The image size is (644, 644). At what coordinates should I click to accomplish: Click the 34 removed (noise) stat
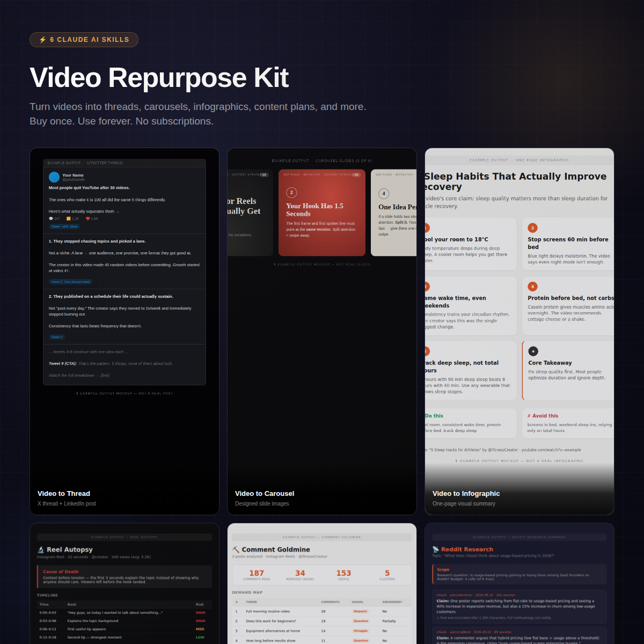pyautogui.click(x=300, y=575)
